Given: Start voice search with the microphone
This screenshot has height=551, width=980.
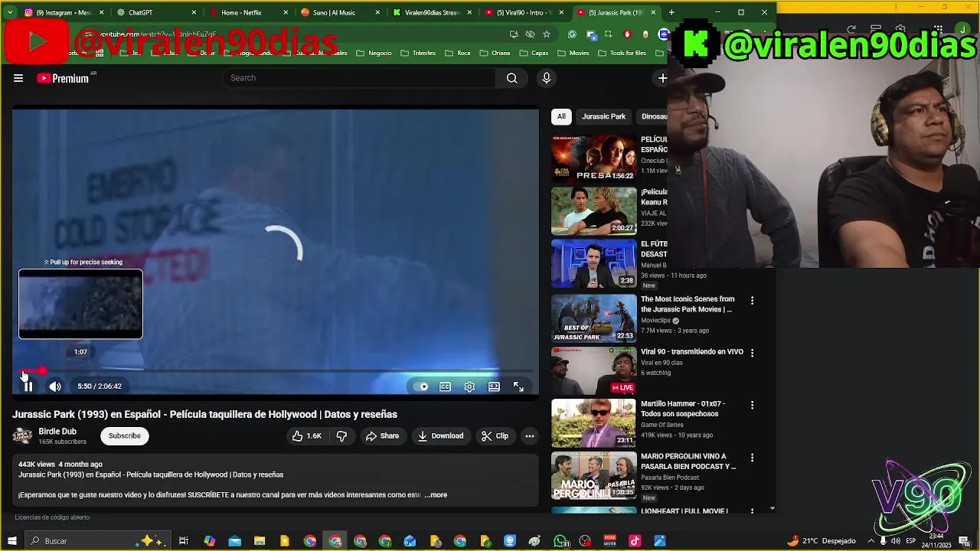Looking at the screenshot, I should coord(546,78).
